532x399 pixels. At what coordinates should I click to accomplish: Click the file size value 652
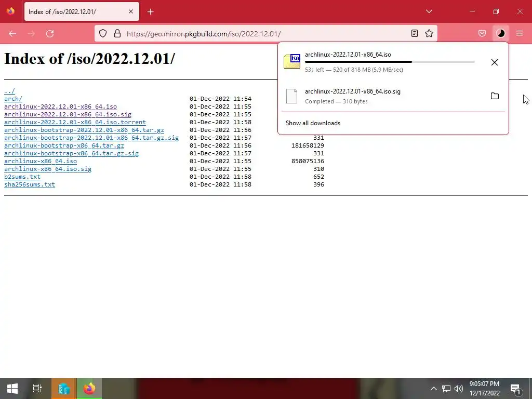pyautogui.click(x=318, y=177)
